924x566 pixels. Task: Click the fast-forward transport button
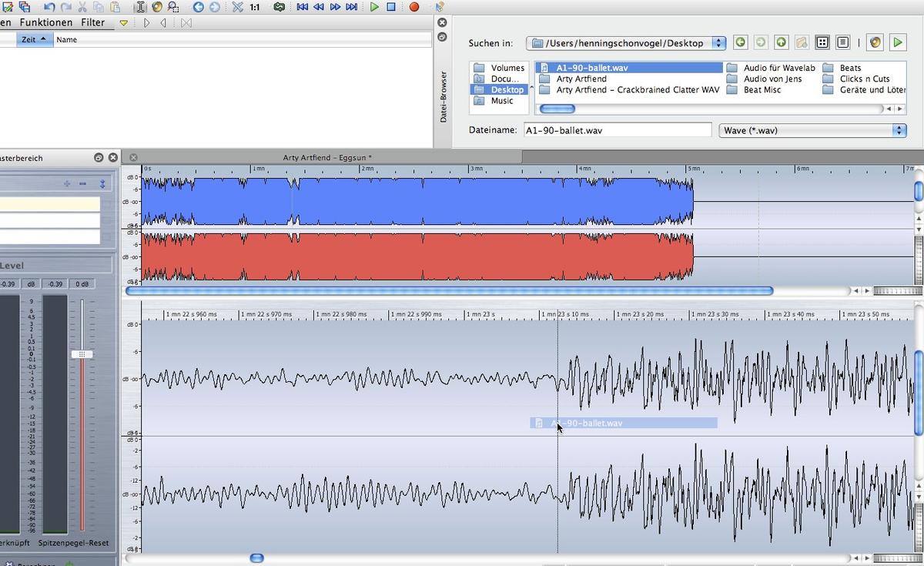click(336, 7)
